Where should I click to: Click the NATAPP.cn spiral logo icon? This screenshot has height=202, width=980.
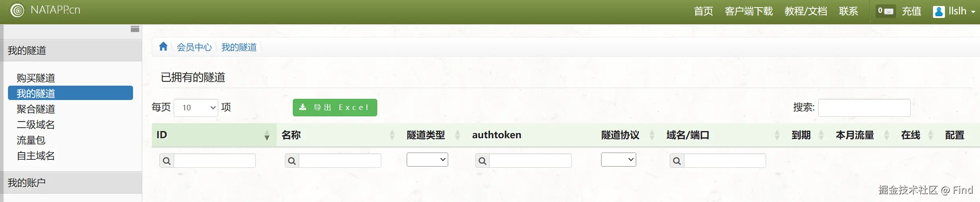click(17, 10)
